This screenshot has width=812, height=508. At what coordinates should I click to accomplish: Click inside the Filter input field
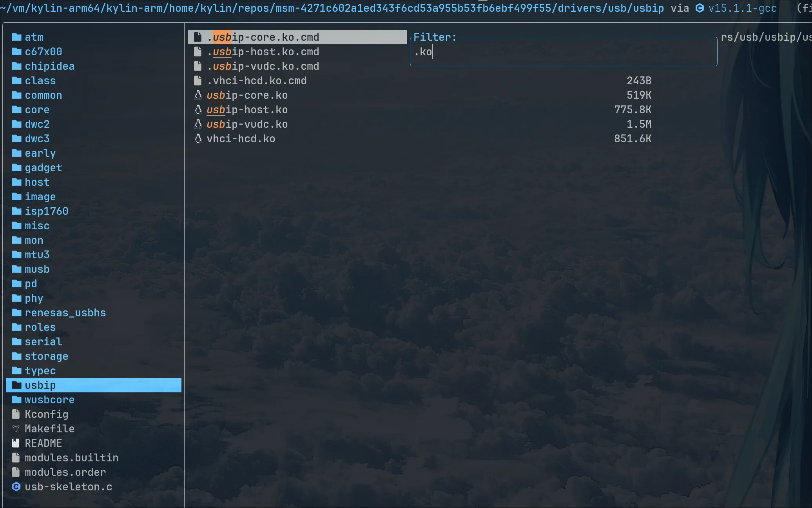point(563,52)
